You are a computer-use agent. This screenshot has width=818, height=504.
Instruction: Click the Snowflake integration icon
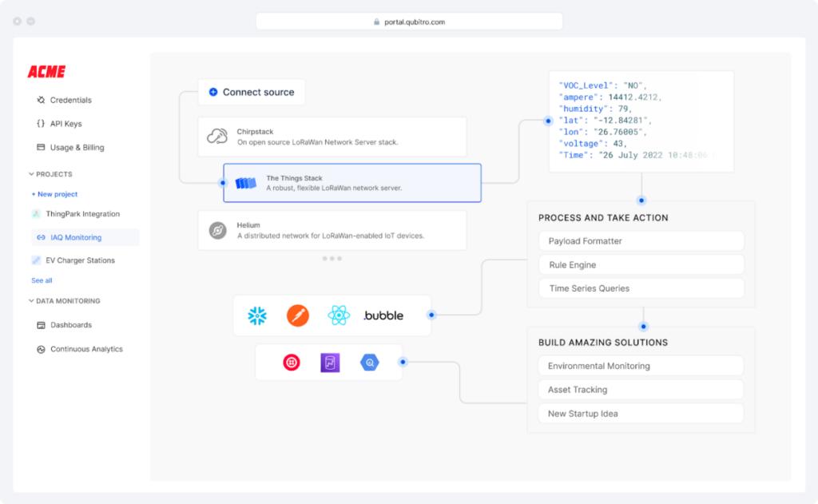click(257, 315)
